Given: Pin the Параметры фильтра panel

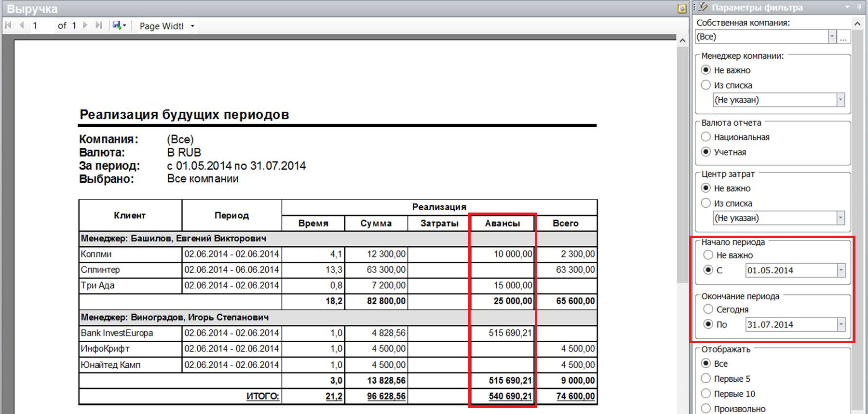Looking at the screenshot, I should (x=859, y=7).
